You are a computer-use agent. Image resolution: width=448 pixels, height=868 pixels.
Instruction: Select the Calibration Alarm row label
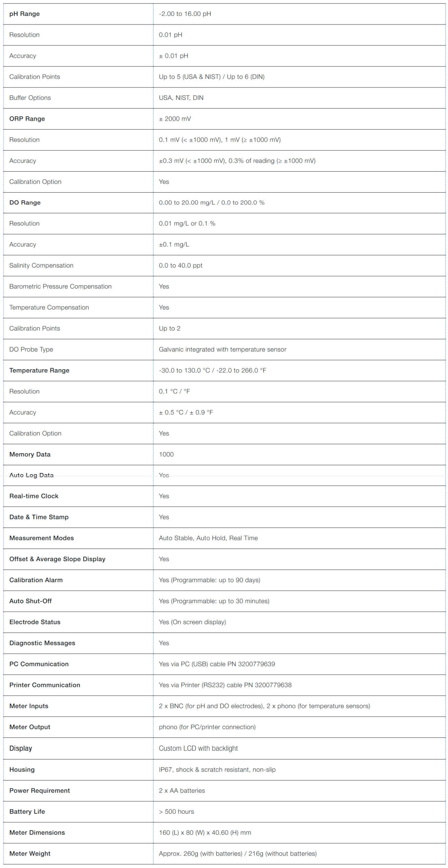36,580
